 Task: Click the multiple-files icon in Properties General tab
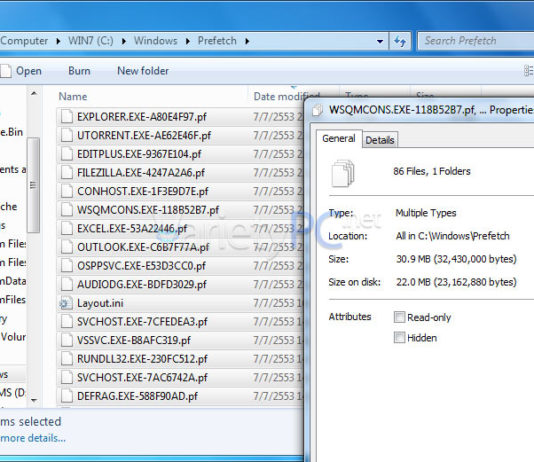[343, 173]
